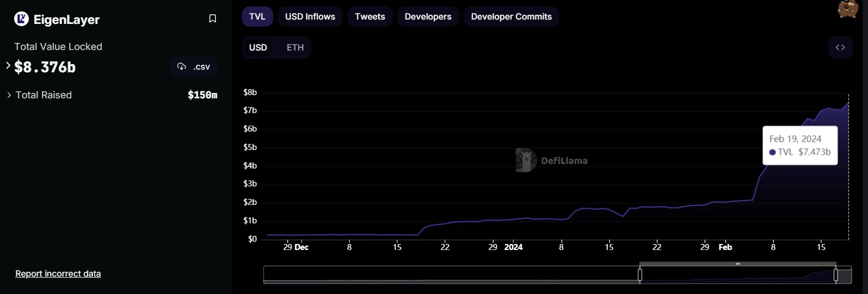Viewport: 868px width, 294px height.
Task: Click the EigenLayer logo icon
Action: (x=21, y=19)
